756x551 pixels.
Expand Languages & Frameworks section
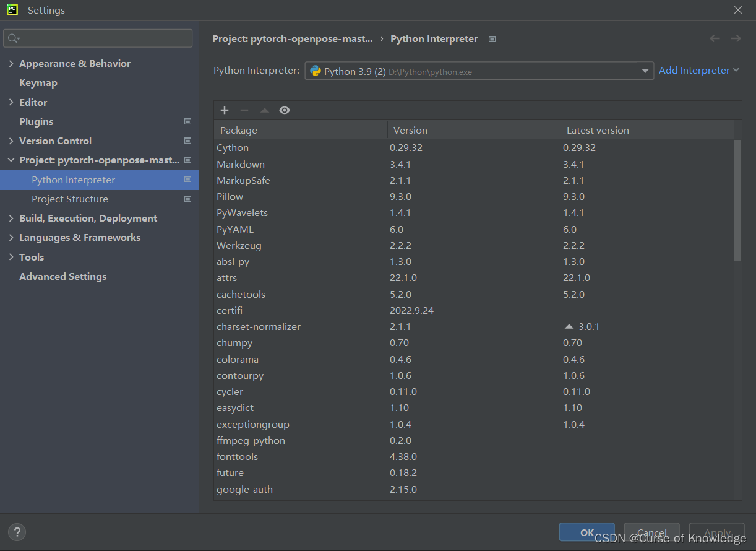[x=11, y=237]
